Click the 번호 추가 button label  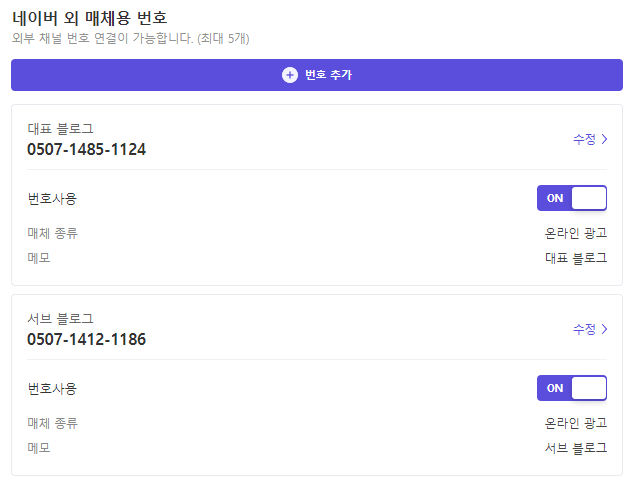(x=328, y=75)
